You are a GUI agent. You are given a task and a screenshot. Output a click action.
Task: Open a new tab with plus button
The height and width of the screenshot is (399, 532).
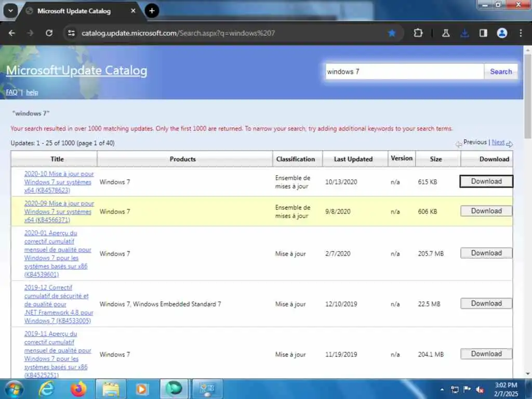pos(152,11)
